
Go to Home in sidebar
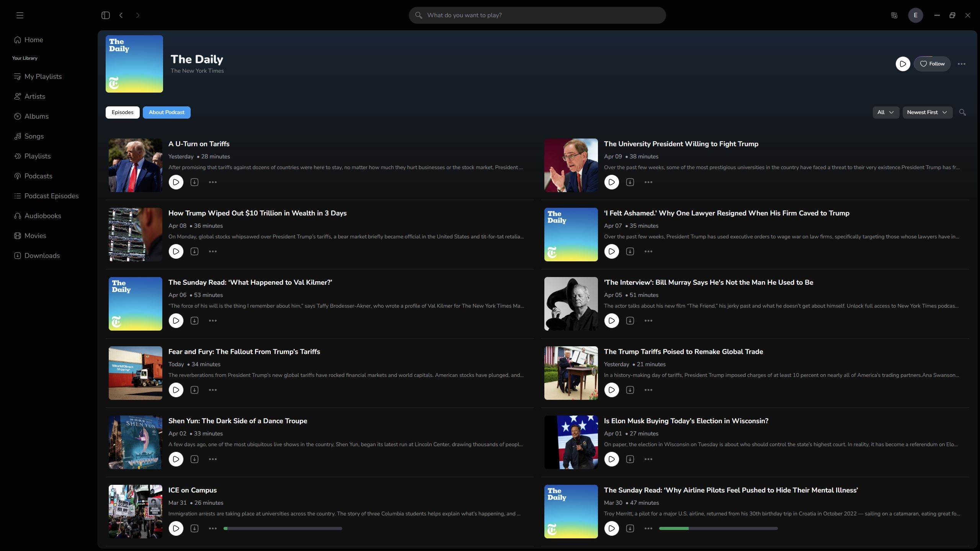[29, 40]
